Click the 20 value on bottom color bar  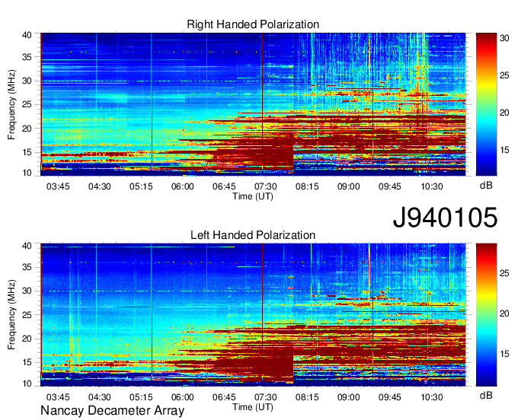pos(504,313)
